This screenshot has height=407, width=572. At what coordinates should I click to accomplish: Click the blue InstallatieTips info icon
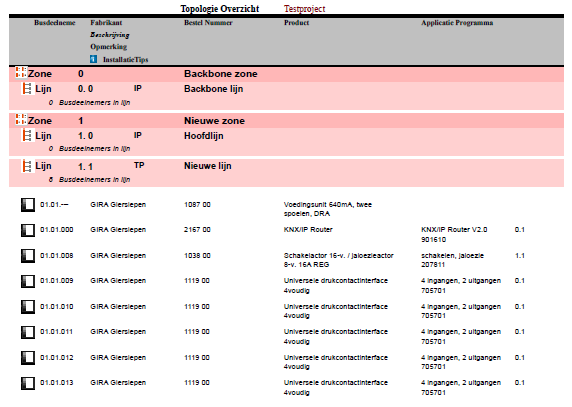pyautogui.click(x=94, y=59)
